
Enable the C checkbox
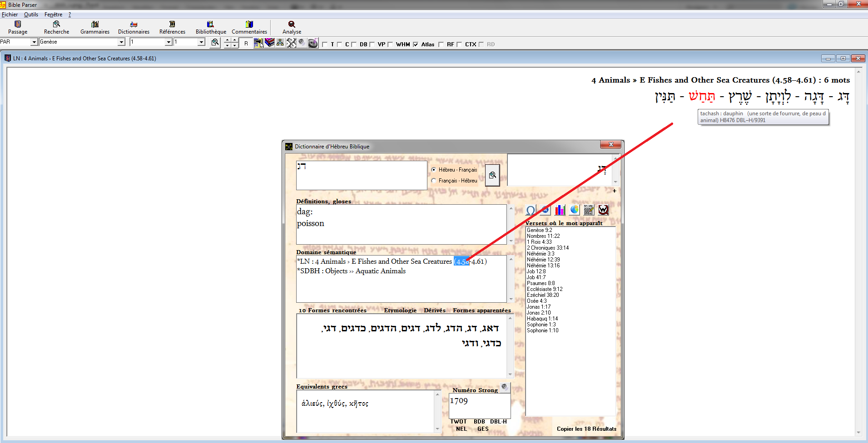(x=339, y=44)
